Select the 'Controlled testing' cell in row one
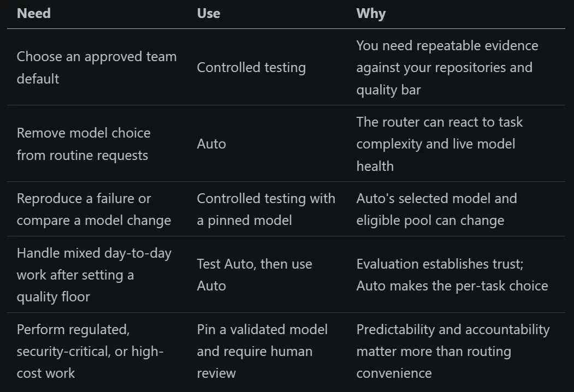574x392 pixels. point(251,67)
